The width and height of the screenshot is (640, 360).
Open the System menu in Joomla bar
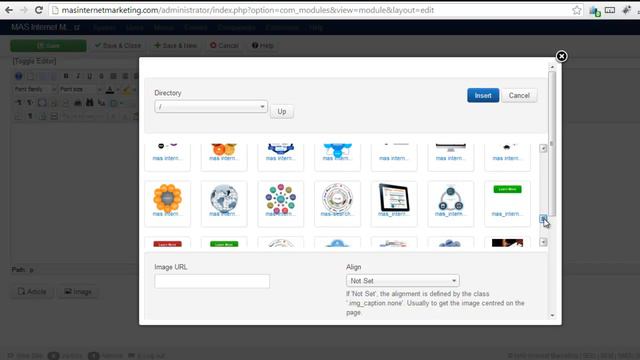coord(104,28)
